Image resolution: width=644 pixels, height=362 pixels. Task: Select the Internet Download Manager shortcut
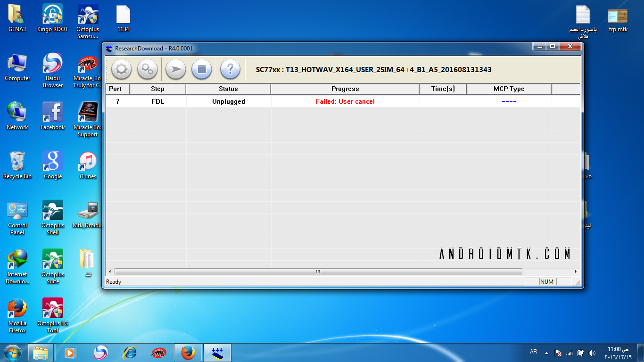17,267
